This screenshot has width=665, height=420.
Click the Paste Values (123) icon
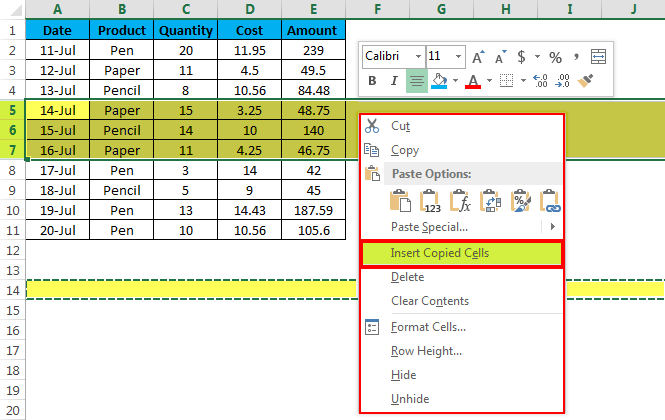pos(431,201)
